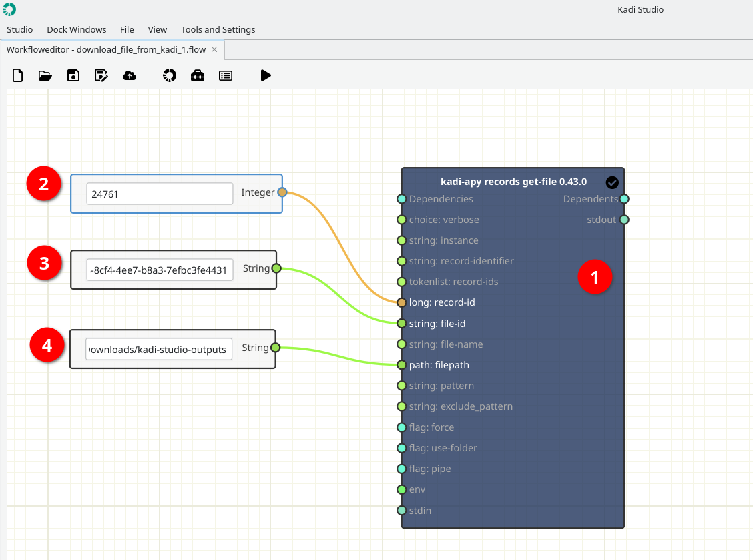The width and height of the screenshot is (753, 560).
Task: Open the View menu
Action: [x=157, y=30]
